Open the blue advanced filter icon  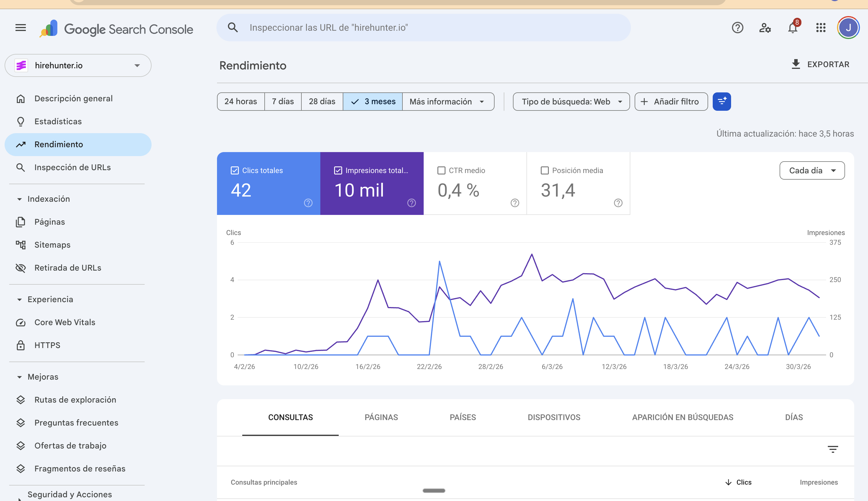point(722,101)
